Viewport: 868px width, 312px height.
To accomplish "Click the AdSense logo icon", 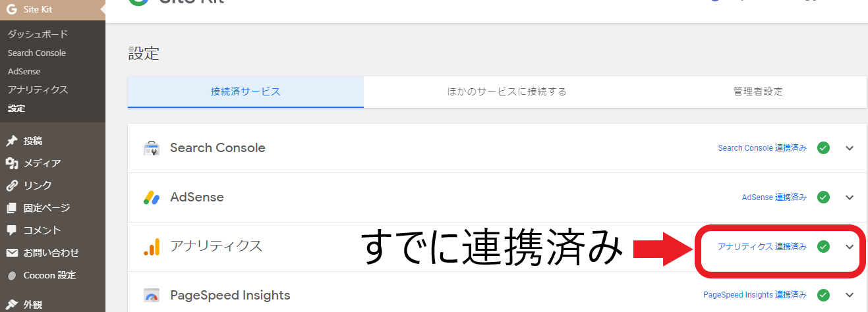I will 152,197.
